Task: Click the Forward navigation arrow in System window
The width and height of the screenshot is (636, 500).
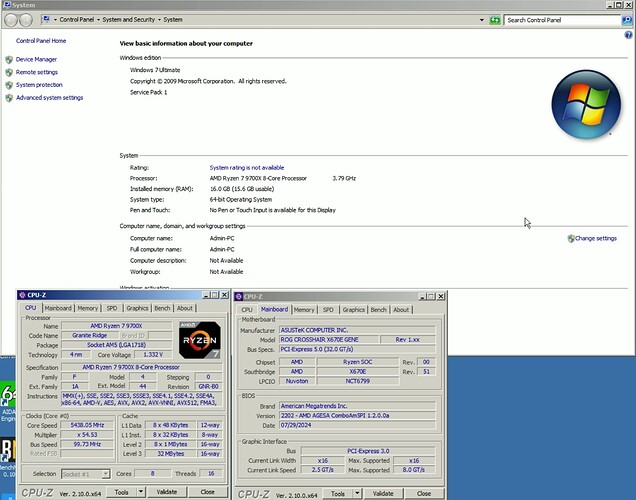Action: [x=26, y=20]
